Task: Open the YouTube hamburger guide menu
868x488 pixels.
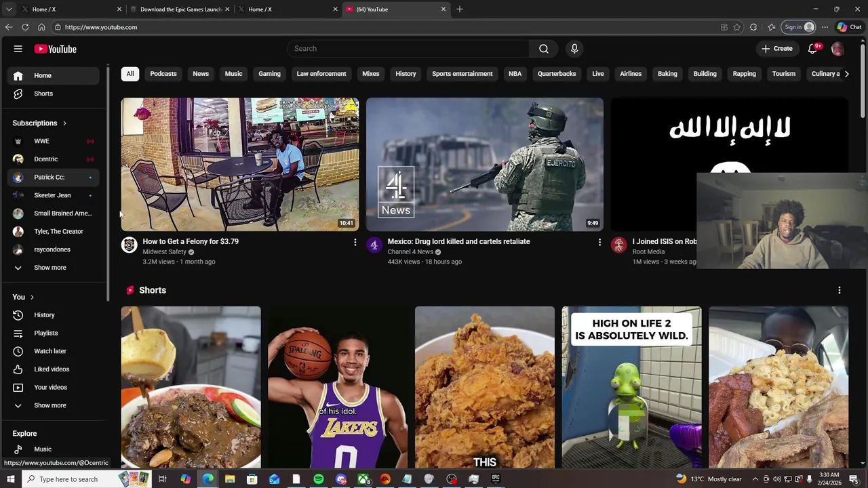Action: pyautogui.click(x=18, y=49)
